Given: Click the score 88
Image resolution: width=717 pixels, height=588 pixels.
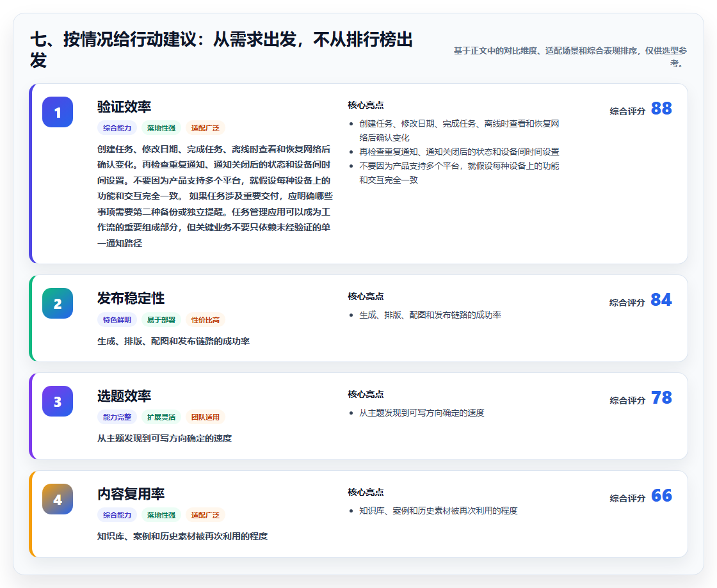Looking at the screenshot, I should tap(661, 108).
